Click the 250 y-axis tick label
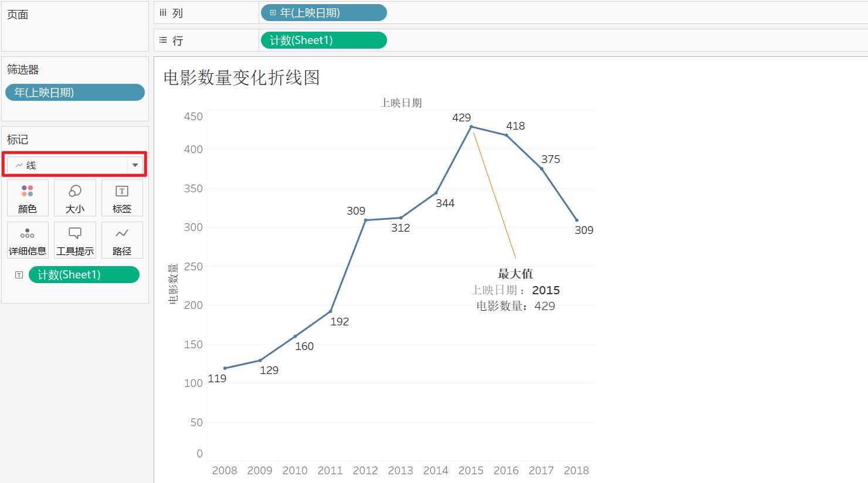Screen dimensions: 868x483 [x=194, y=267]
